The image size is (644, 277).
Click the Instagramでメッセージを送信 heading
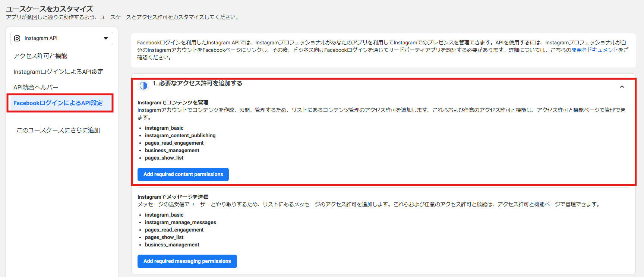[x=173, y=197]
